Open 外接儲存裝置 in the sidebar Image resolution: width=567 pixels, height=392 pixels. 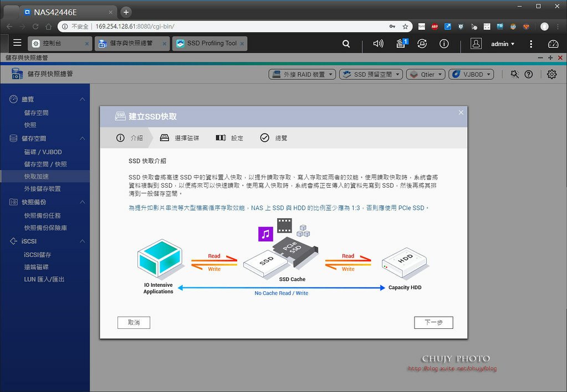[x=42, y=189]
